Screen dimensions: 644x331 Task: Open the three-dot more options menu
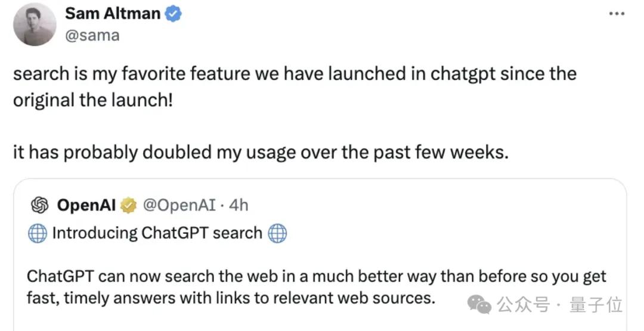point(616,14)
